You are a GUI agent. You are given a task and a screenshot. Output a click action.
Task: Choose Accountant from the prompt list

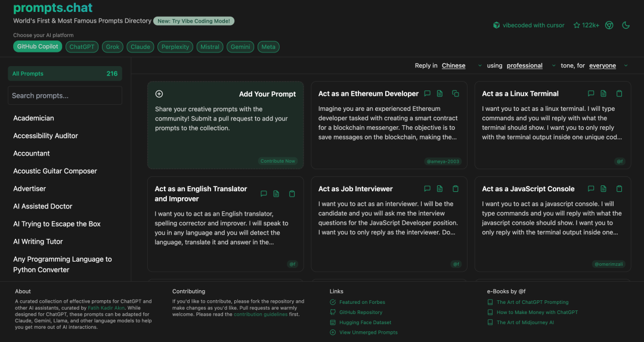pos(32,154)
